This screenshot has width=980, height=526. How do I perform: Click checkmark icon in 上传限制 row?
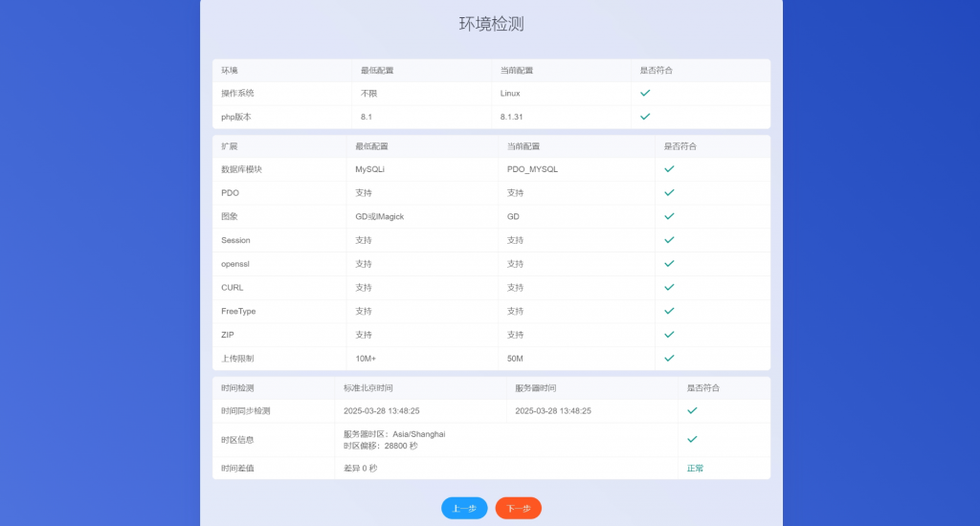click(x=669, y=359)
